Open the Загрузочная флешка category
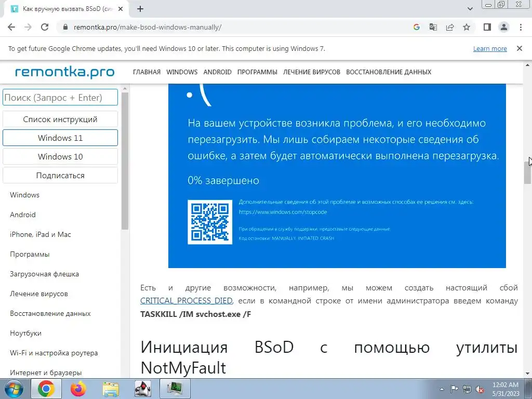The image size is (532, 399). pyautogui.click(x=44, y=274)
